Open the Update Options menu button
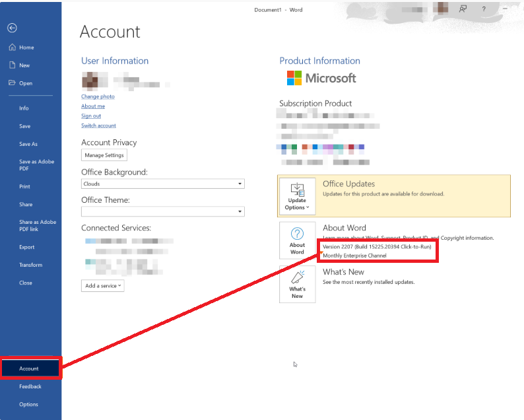This screenshot has width=524, height=420. [x=297, y=197]
